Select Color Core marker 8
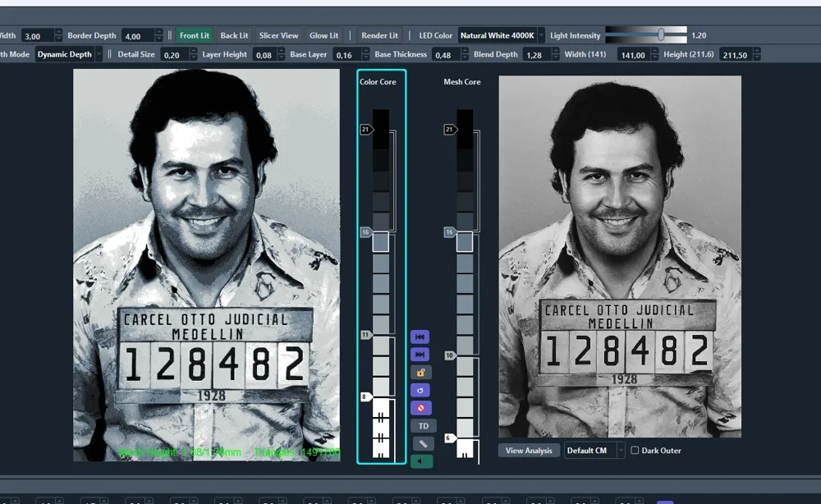The width and height of the screenshot is (821, 504). point(365,396)
